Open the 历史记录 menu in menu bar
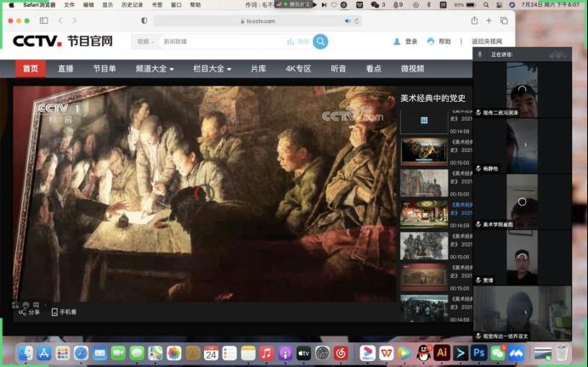 132,5
